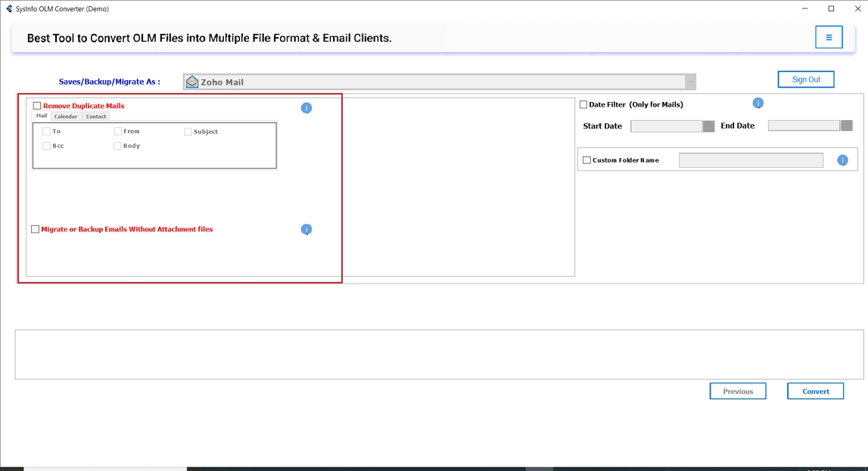Enable Custom Folder Name checkbox
The width and height of the screenshot is (868, 471).
click(586, 160)
